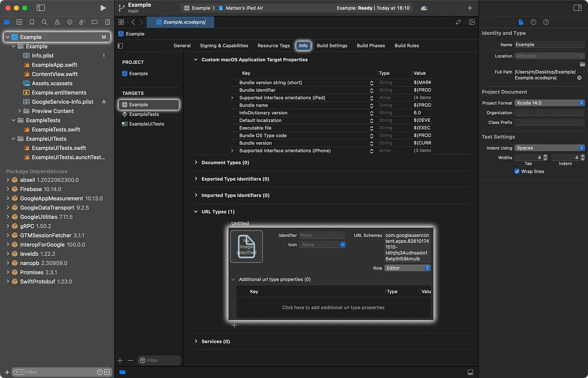
Task: Open the Breakpoint navigator icon
Action: (x=95, y=22)
